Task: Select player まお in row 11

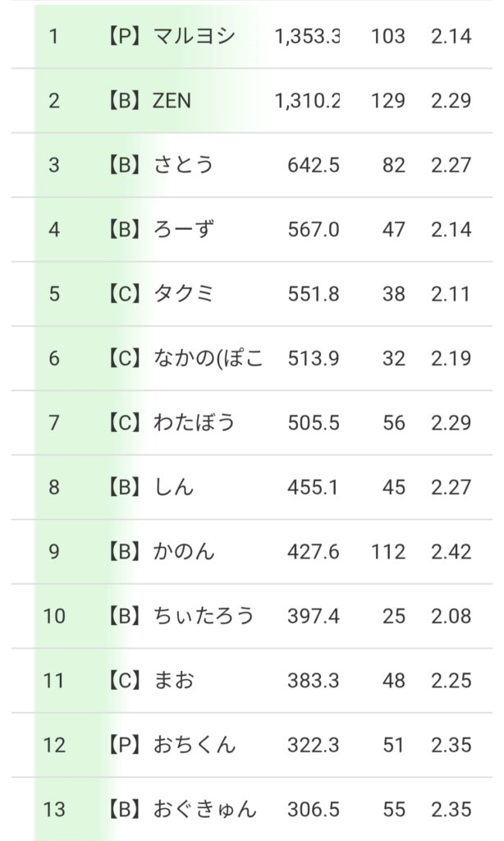Action: point(173,680)
